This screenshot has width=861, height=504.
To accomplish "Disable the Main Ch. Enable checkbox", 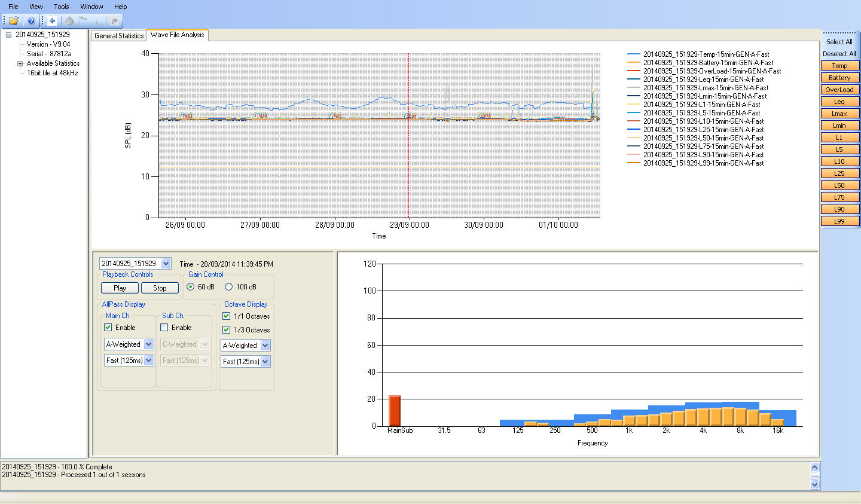I will click(108, 328).
